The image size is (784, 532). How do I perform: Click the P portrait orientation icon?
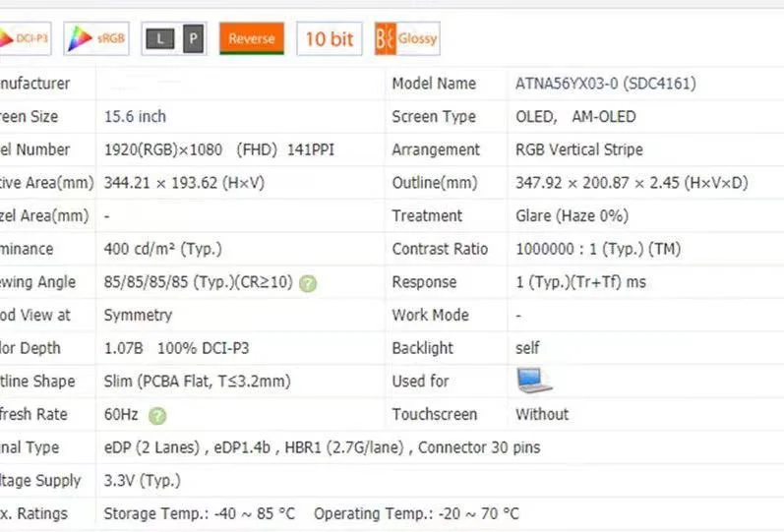193,38
